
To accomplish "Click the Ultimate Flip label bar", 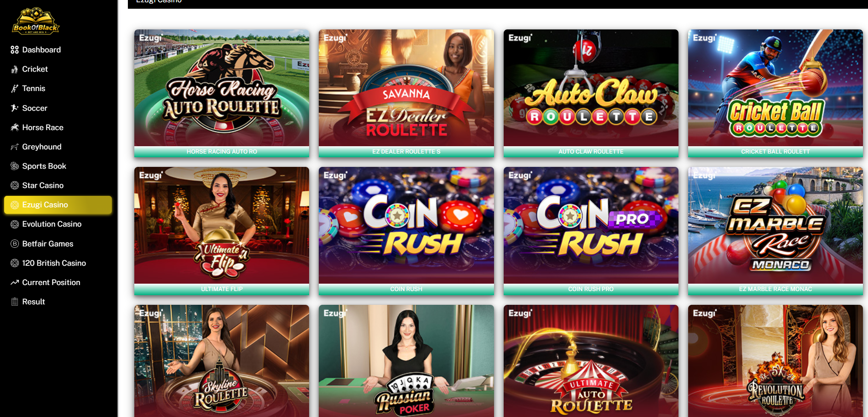I will coord(222,289).
